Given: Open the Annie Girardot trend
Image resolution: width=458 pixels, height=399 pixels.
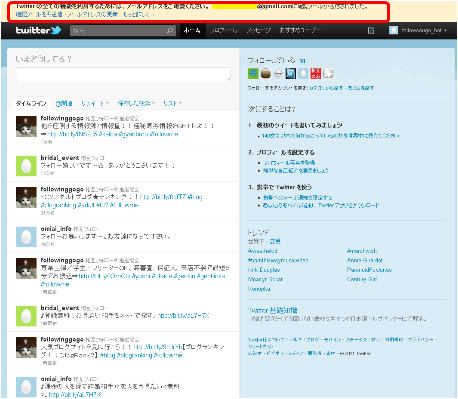Looking at the screenshot, I should 365,260.
